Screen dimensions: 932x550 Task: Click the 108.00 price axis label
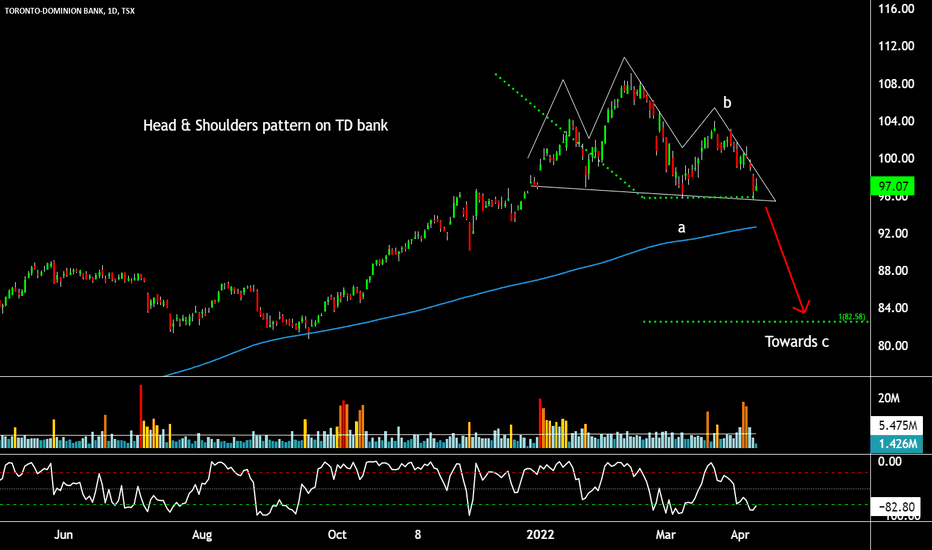point(896,83)
